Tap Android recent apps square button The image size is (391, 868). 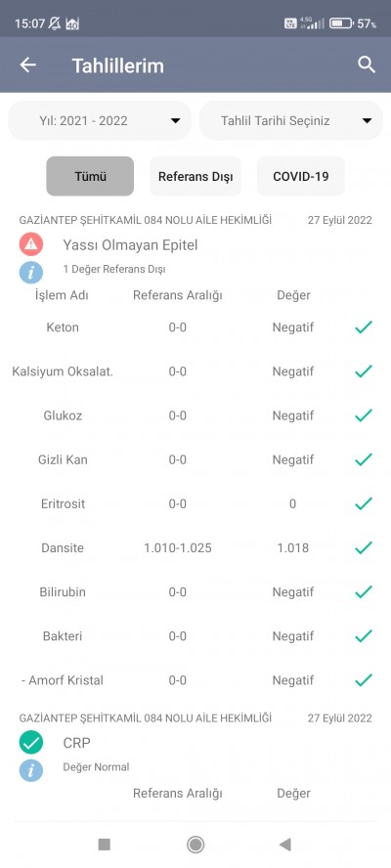coord(105,845)
